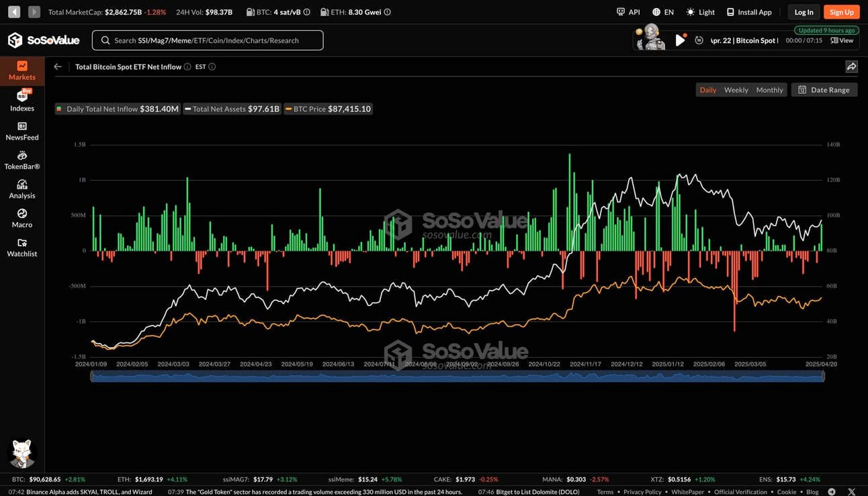Select the Analysis sidebar icon
This screenshot has width=868, height=496.
coord(22,189)
